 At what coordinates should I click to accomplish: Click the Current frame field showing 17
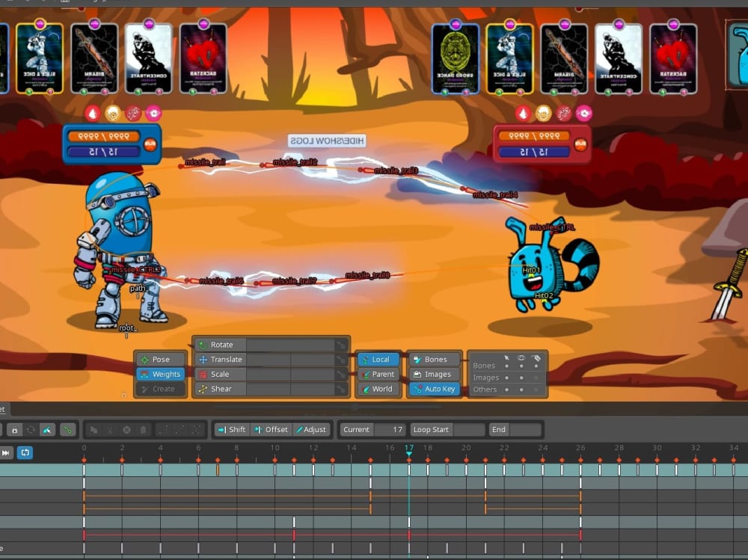tap(390, 430)
